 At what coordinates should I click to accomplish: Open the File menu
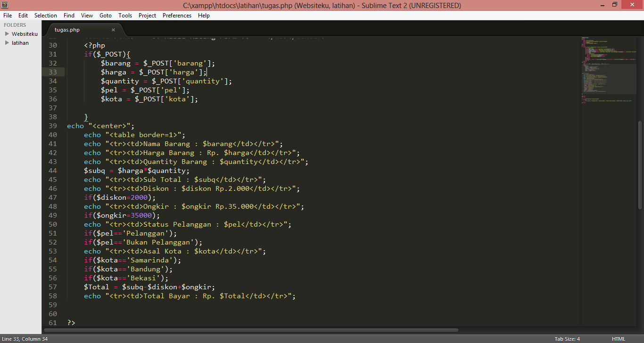[8, 15]
